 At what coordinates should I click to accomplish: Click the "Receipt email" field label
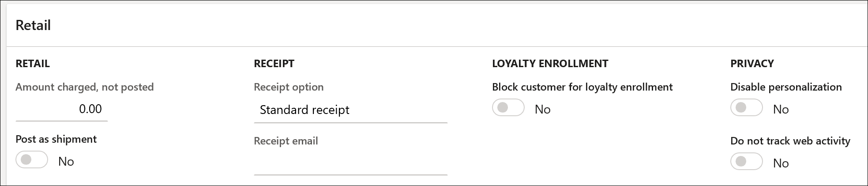(286, 141)
